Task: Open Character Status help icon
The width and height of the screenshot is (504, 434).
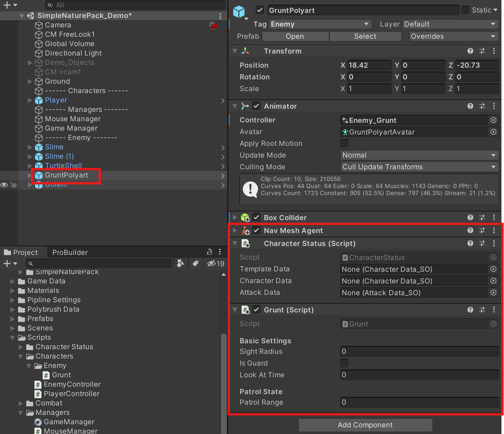Action: click(x=470, y=243)
